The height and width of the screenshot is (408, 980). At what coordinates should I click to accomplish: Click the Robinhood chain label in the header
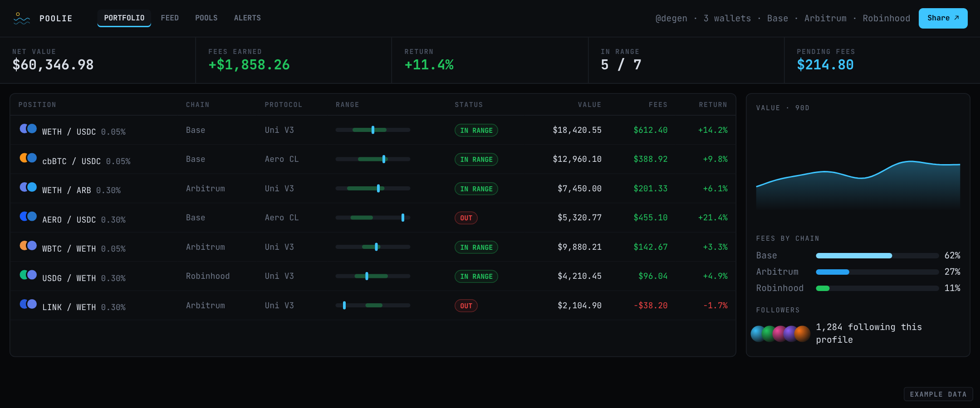(x=887, y=18)
